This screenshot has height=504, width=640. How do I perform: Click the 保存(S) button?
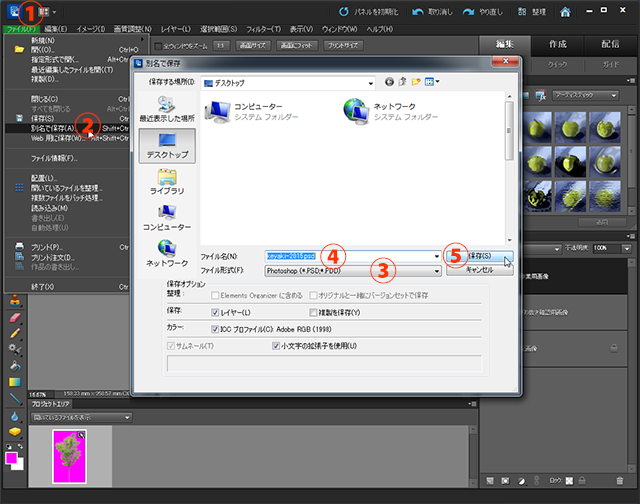click(x=480, y=256)
